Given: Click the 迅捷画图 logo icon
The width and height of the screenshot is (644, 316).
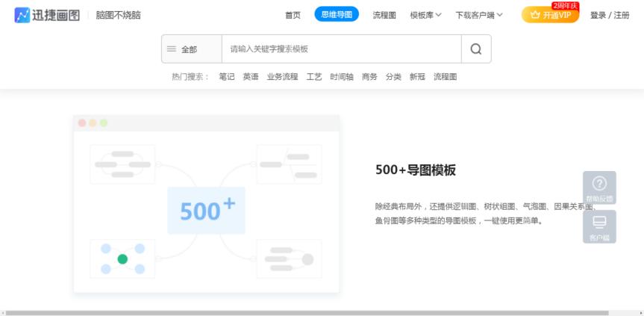Looking at the screenshot, I should (22, 15).
